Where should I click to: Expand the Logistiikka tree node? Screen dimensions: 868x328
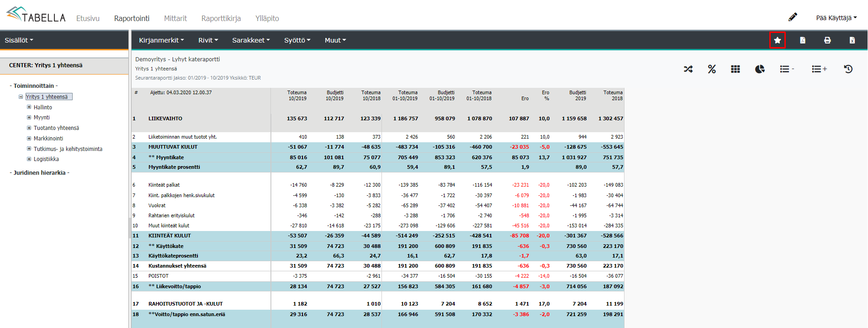coord(29,159)
